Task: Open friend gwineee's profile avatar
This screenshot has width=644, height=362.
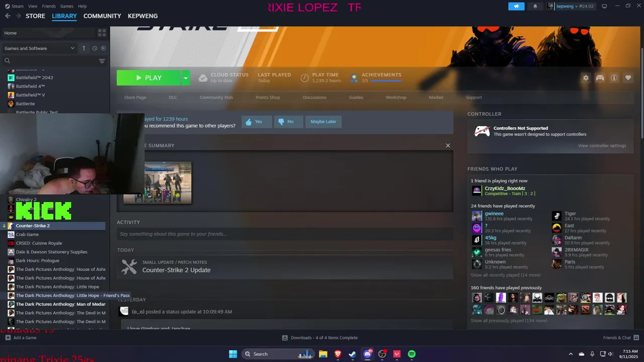Action: pyautogui.click(x=476, y=216)
